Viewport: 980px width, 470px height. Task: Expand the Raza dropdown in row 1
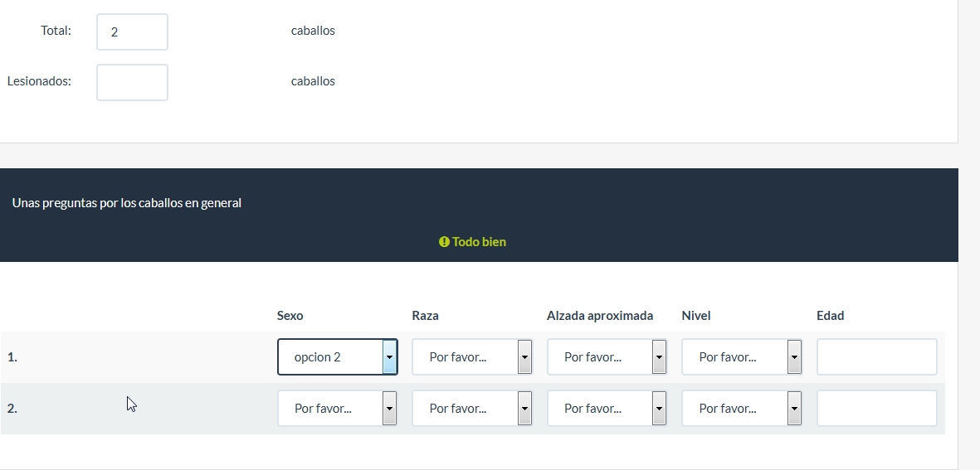[471, 357]
